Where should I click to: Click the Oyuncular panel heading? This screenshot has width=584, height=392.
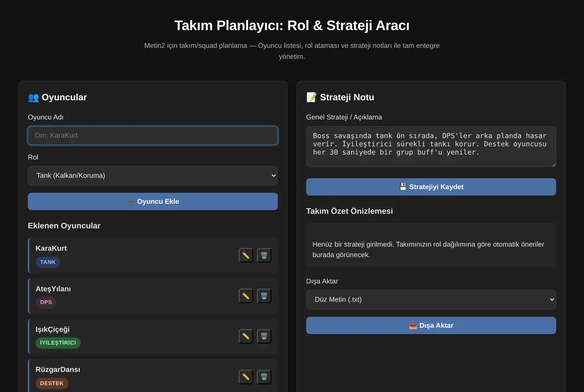pyautogui.click(x=57, y=97)
